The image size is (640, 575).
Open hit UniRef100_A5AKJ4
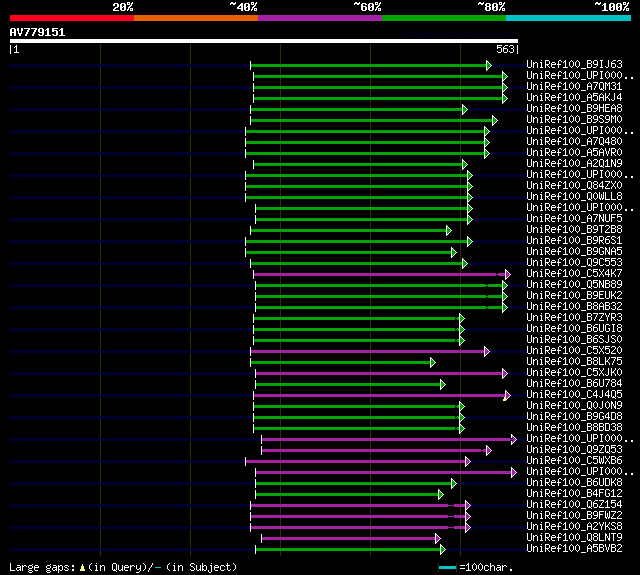tap(574, 98)
